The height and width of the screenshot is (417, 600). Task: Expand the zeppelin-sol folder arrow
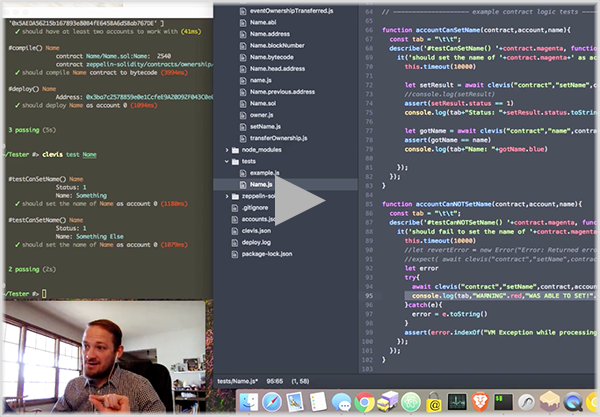(227, 196)
